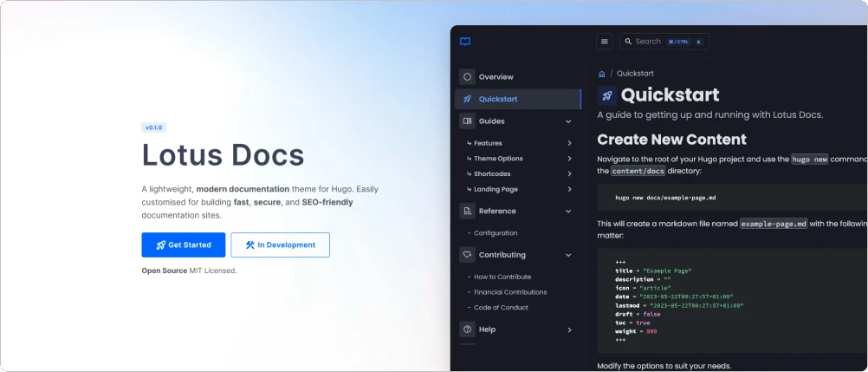Click the 'icon = "article"' code line

click(643, 288)
